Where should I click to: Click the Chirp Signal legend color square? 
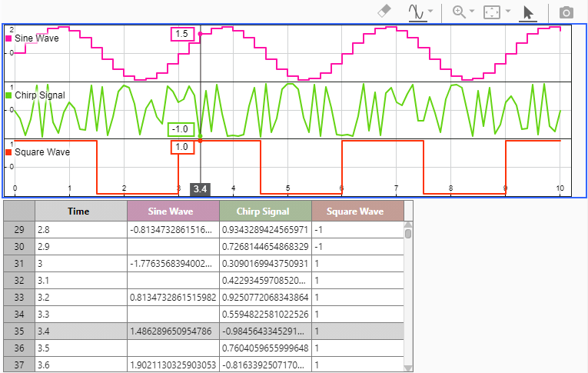click(8, 95)
